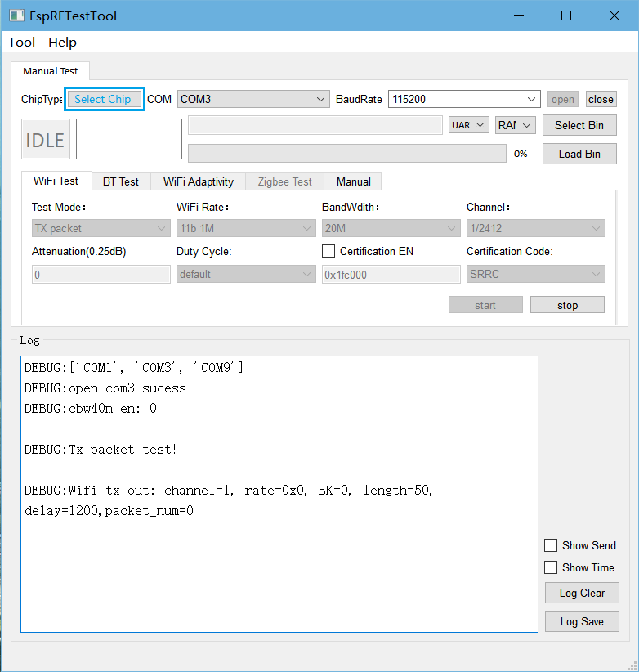This screenshot has height=672, width=639.
Task: Open the BaudRate dropdown list
Action: [x=464, y=99]
